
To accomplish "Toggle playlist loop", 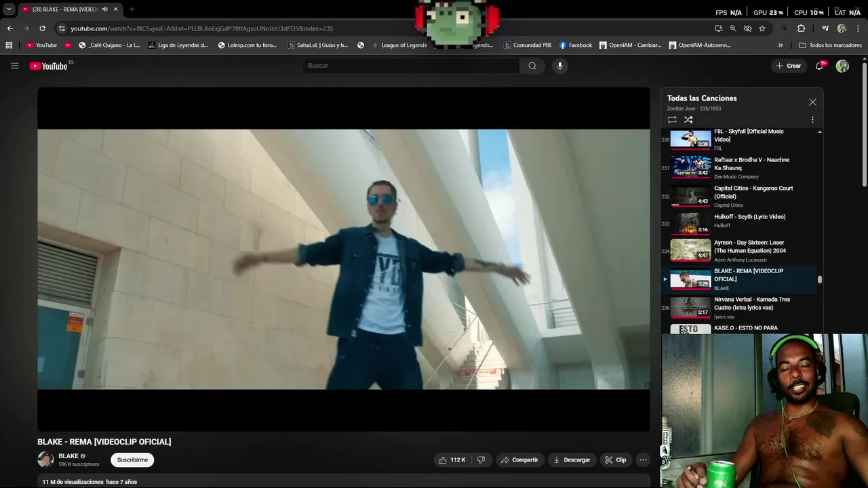I will 672,119.
